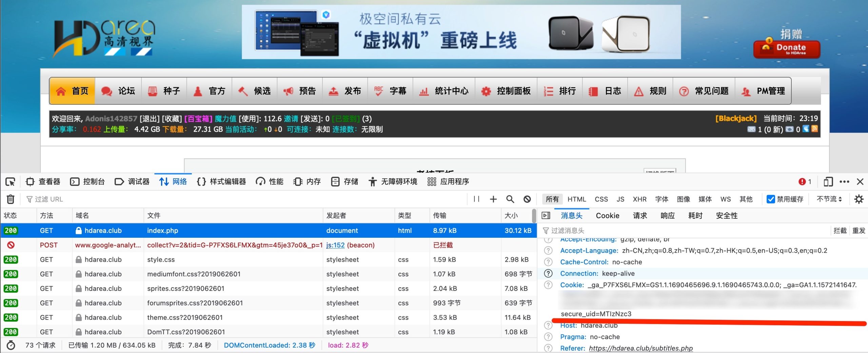Viewport: 868px width, 353px height.
Task: Select the 网络 network tab
Action: pyautogui.click(x=173, y=182)
